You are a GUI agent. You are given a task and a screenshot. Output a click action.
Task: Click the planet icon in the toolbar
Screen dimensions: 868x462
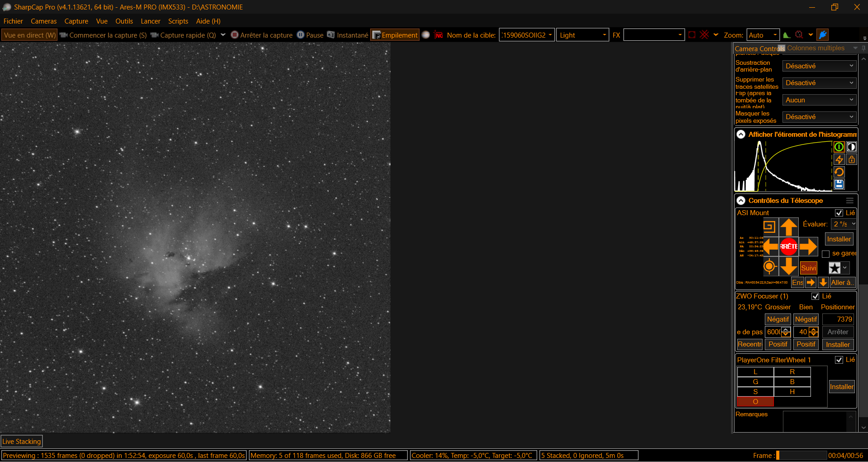[x=426, y=35]
